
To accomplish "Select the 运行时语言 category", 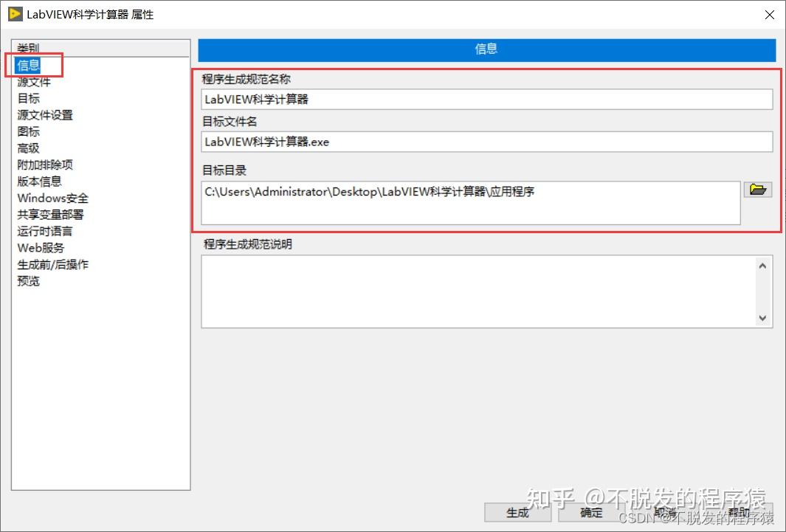I will pos(44,231).
